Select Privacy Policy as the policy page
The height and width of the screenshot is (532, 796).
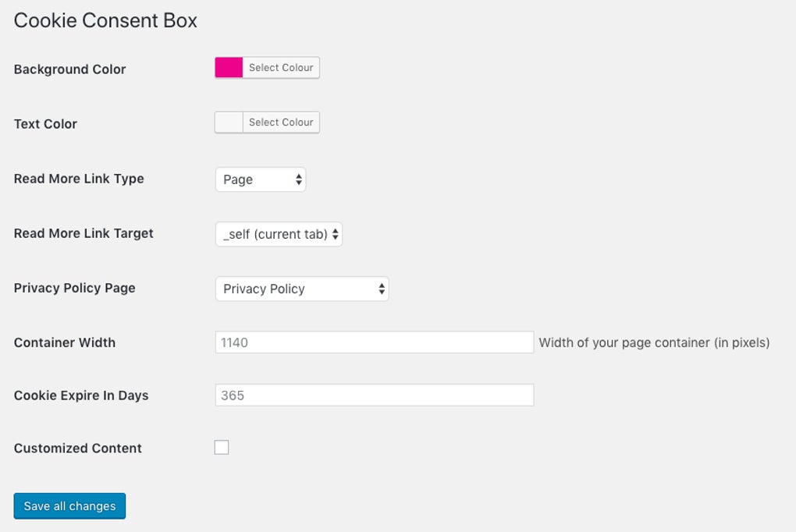click(302, 289)
